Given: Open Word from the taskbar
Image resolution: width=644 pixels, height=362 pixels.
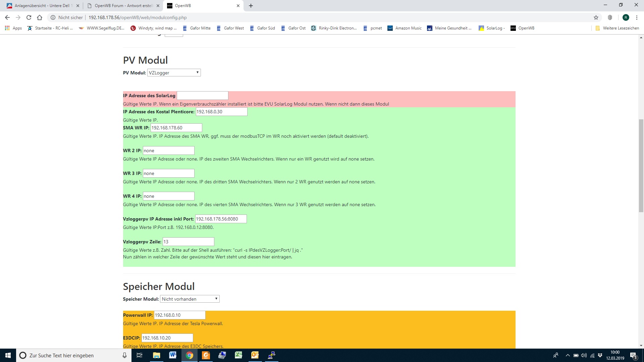Looking at the screenshot, I should click(173, 355).
